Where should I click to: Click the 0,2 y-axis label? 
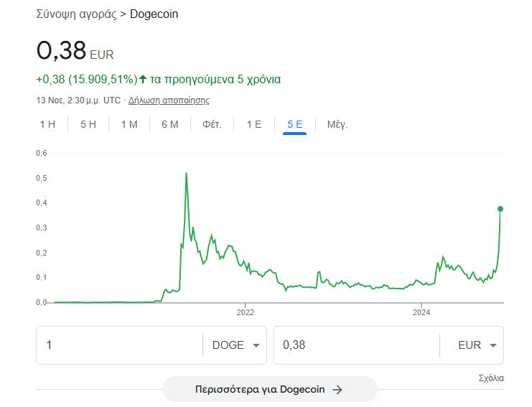42,253
